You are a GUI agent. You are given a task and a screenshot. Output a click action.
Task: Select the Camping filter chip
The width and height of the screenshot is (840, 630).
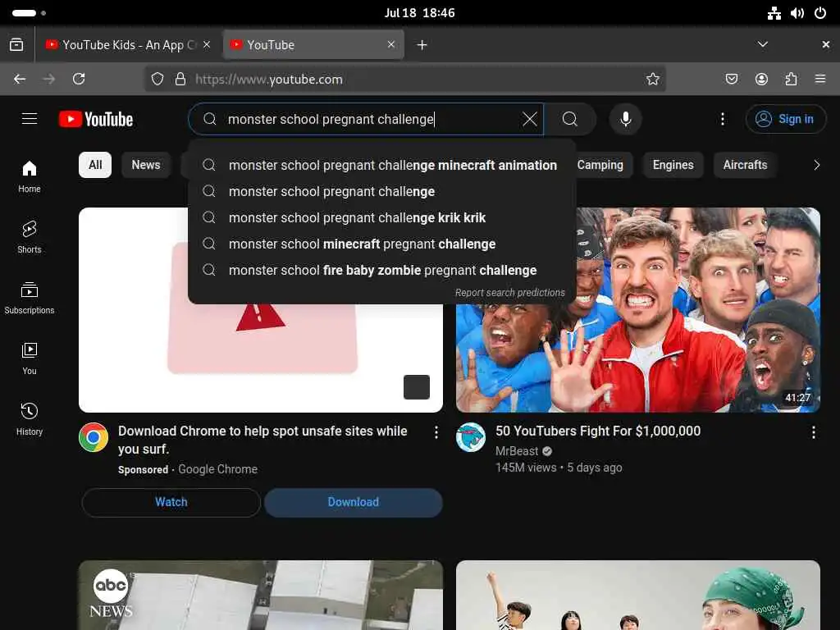(x=600, y=165)
